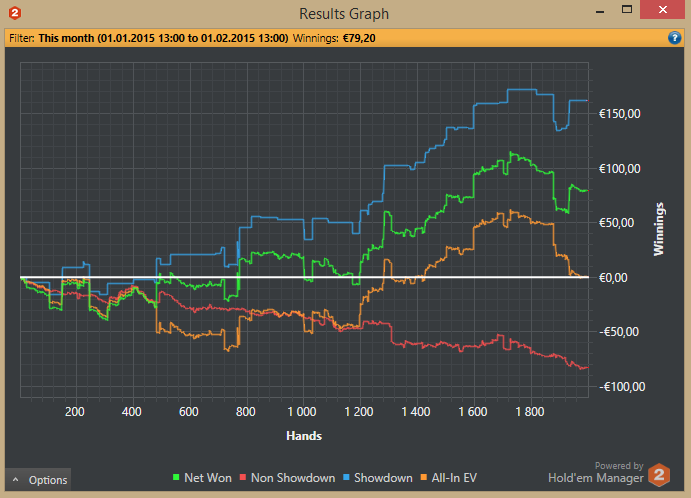Click the €50,00 axis label
This screenshot has width=691, height=498.
(617, 223)
